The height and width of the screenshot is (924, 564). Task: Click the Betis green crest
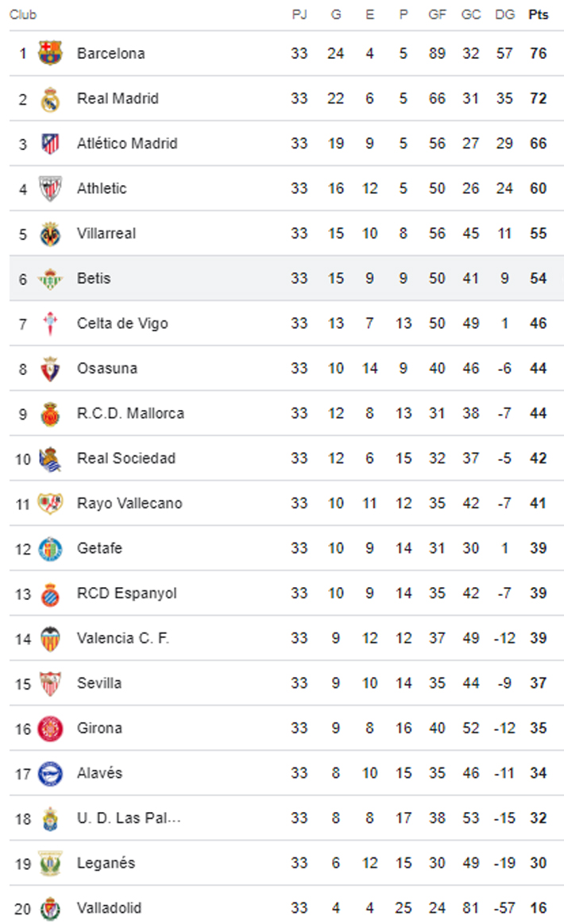(x=50, y=279)
